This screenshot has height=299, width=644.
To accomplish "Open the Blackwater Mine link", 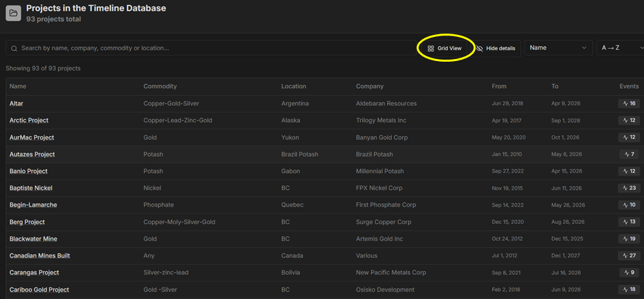I will pos(34,239).
